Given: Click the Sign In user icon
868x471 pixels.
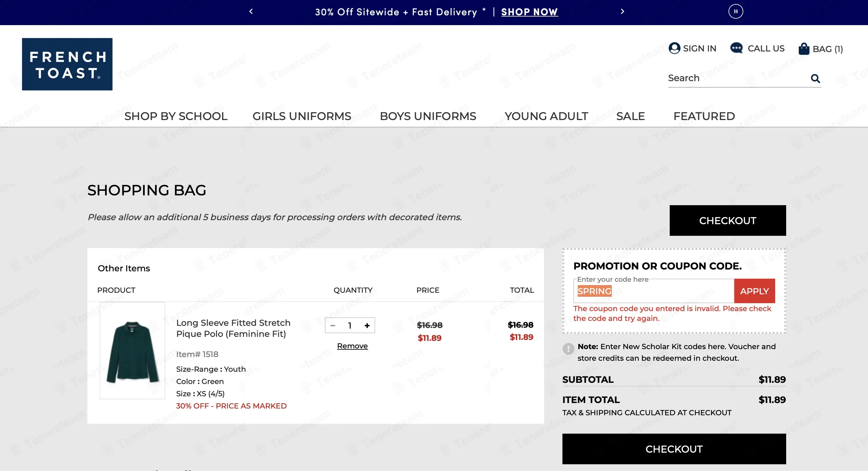Looking at the screenshot, I should [674, 48].
